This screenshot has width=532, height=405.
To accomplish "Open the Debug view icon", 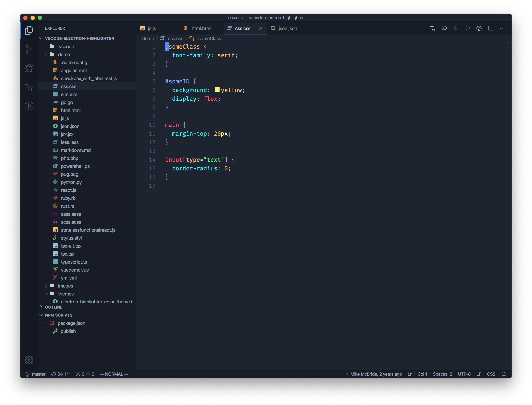I will 29,68.
